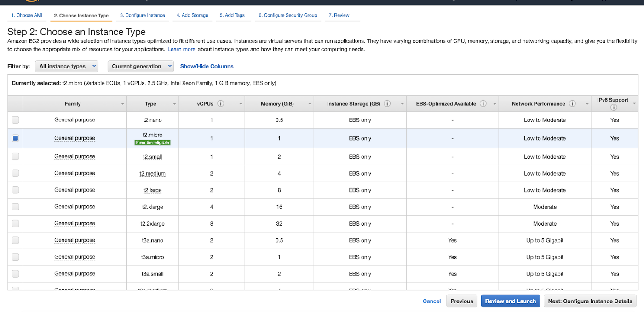The width and height of the screenshot is (644, 312).
Task: Click the Currently selected t2.micro summary text
Action: 144,83
